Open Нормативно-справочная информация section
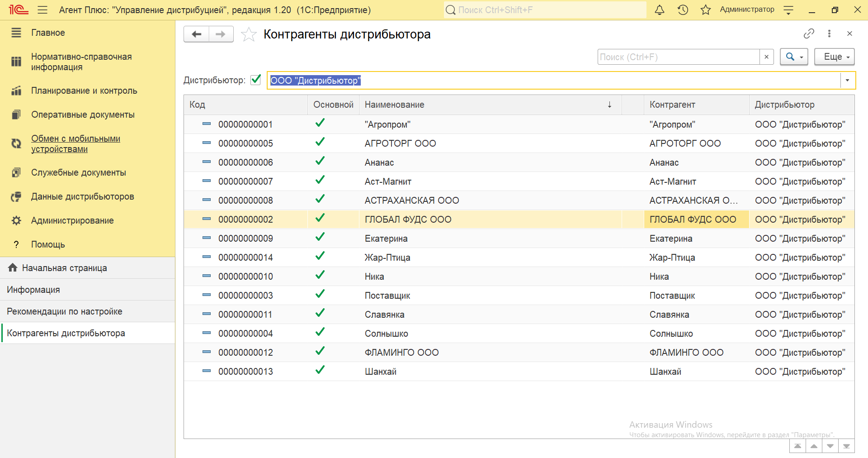Viewport: 868px width, 458px height. pos(81,62)
